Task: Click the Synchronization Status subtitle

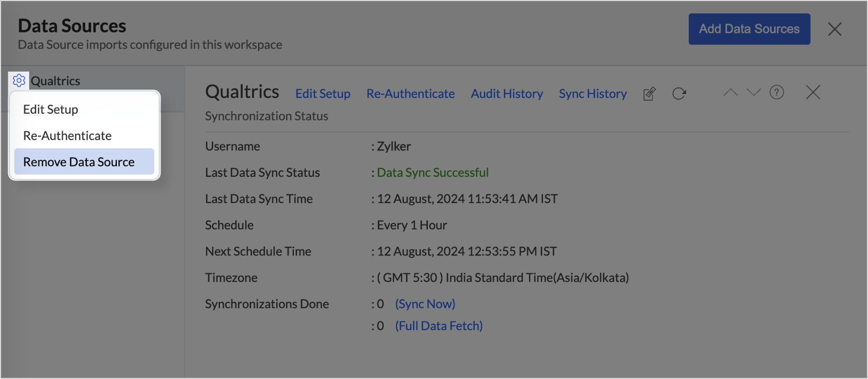Action: click(267, 116)
